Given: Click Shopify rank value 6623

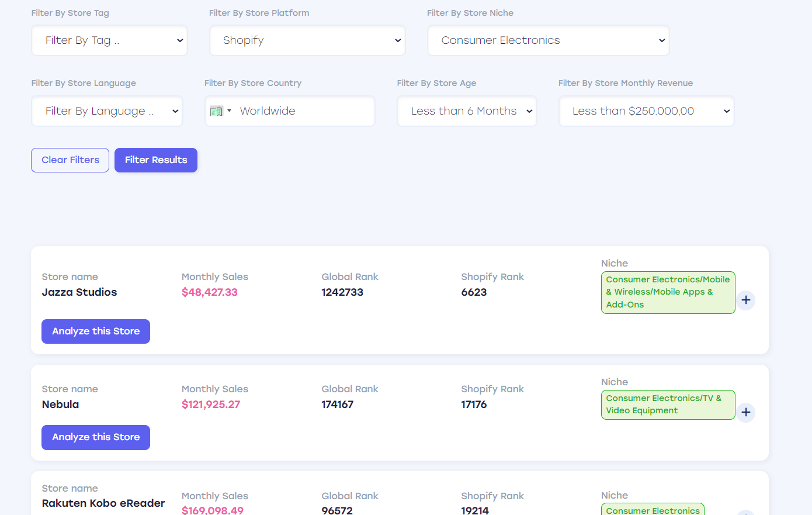Looking at the screenshot, I should [474, 292].
